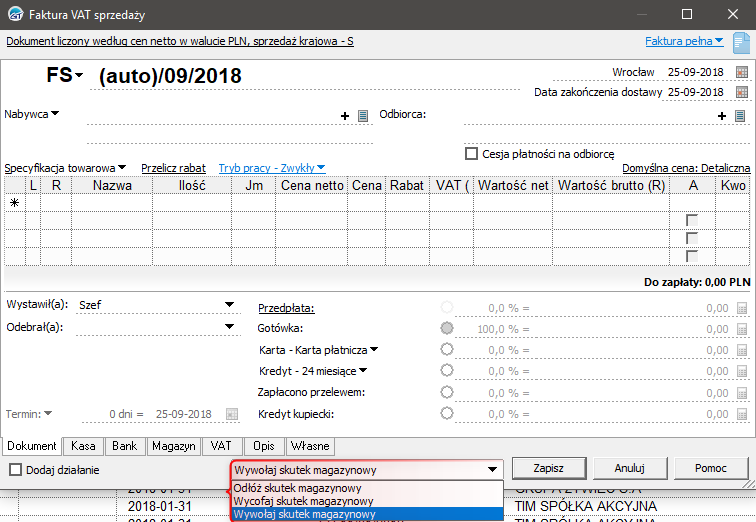Open the document icon beside Faktura pełna
This screenshot has height=522, width=756.
pyautogui.click(x=741, y=43)
